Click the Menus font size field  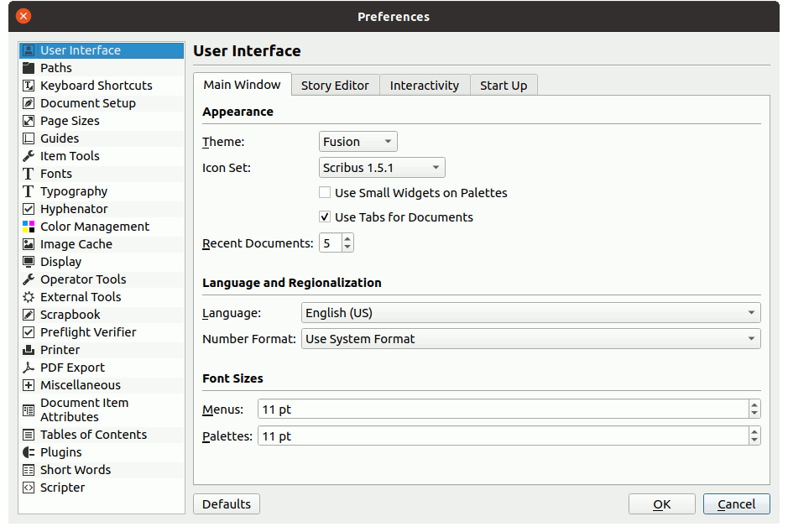[502, 409]
